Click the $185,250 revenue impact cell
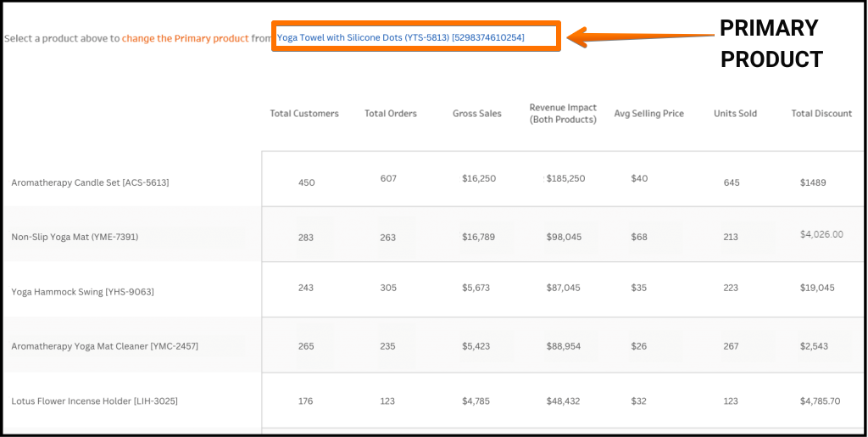Screen dimensions: 868x437 click(x=565, y=178)
